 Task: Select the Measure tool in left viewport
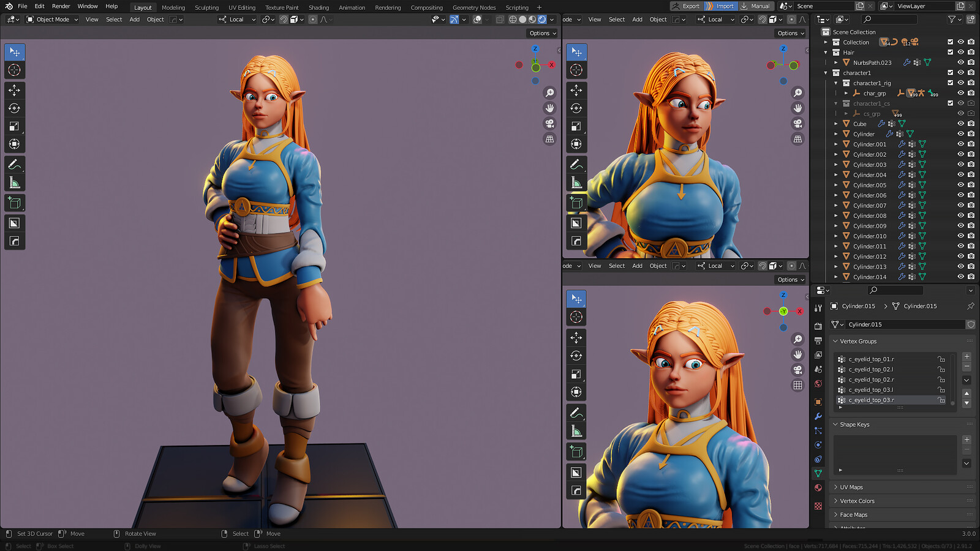coord(14,182)
